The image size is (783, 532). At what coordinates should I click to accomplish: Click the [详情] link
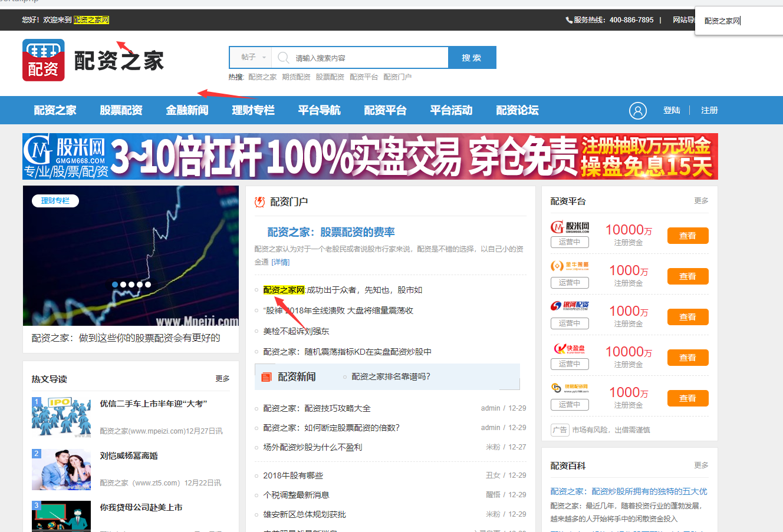click(281, 262)
